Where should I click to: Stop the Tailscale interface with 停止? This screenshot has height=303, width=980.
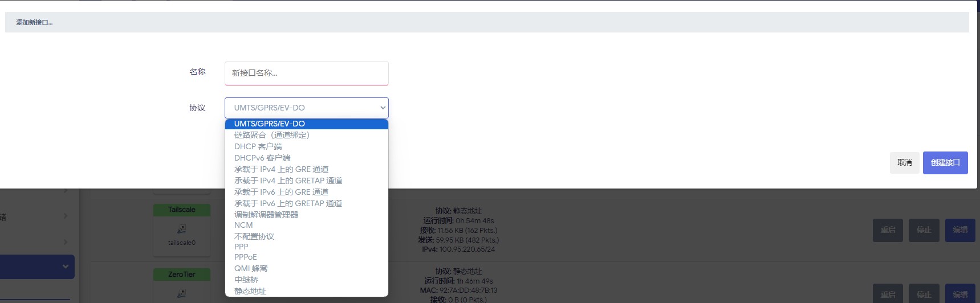924,230
